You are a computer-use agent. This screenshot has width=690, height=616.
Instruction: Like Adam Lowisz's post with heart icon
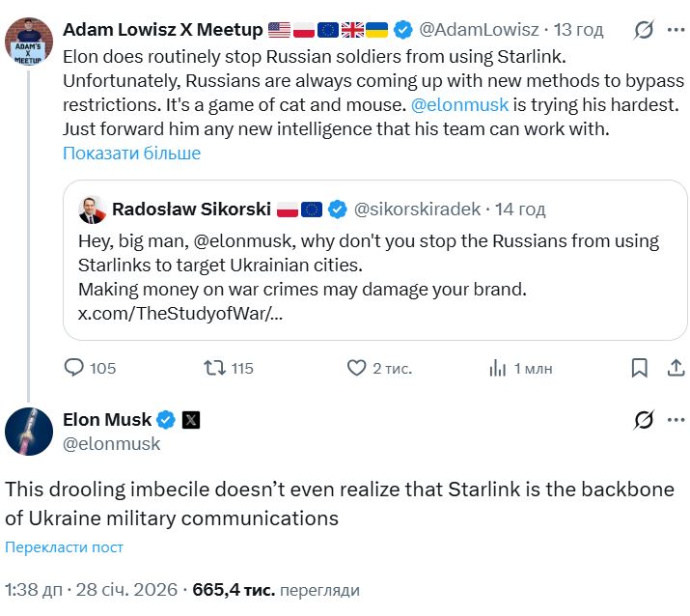click(356, 368)
